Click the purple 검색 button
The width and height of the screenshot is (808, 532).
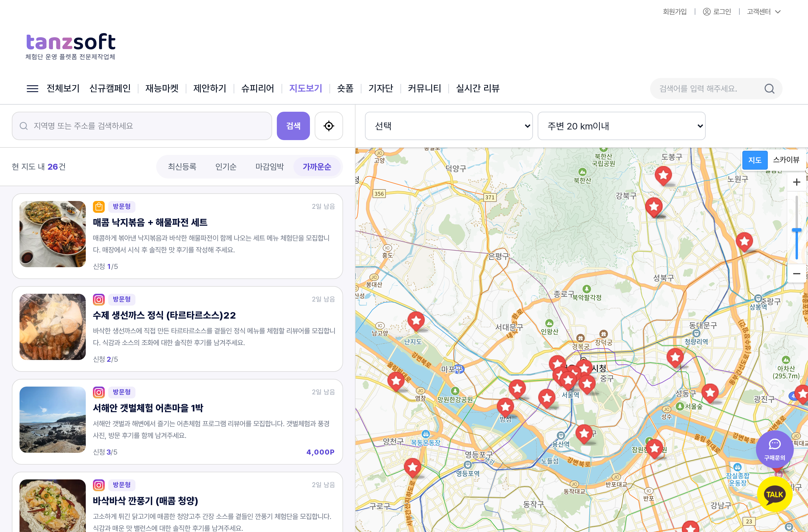[x=293, y=126]
